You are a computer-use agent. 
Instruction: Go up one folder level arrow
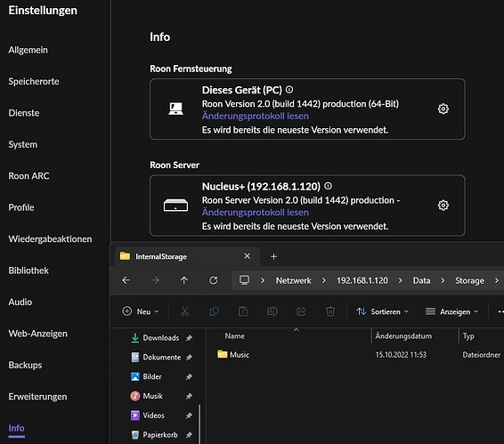pos(183,280)
